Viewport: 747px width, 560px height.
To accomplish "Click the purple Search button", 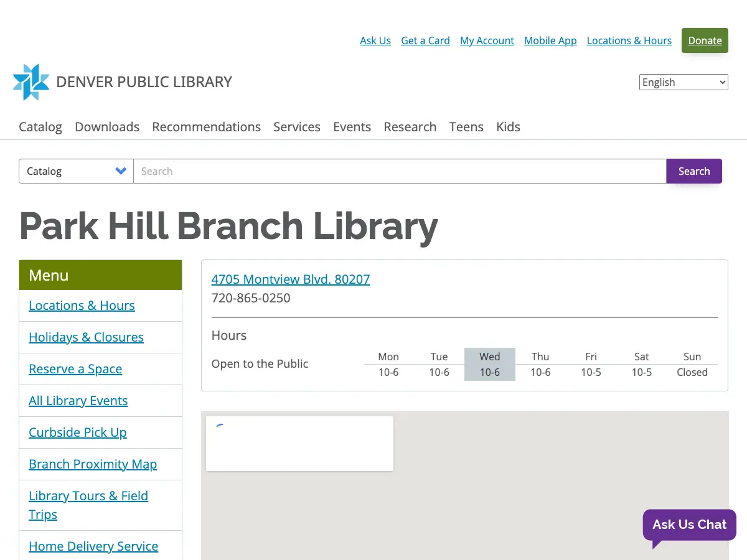I will [694, 171].
